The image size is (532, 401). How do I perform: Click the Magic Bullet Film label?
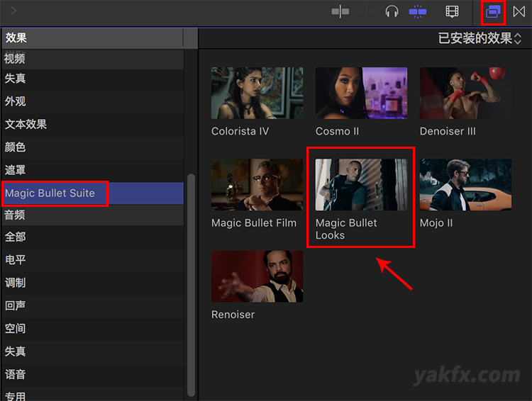[x=254, y=223]
